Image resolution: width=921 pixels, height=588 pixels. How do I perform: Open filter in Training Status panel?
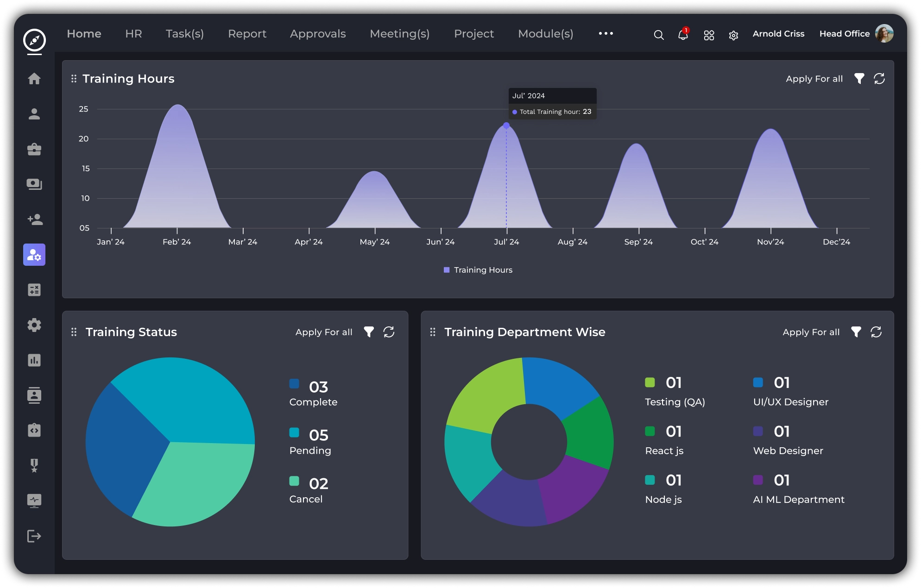[369, 332]
